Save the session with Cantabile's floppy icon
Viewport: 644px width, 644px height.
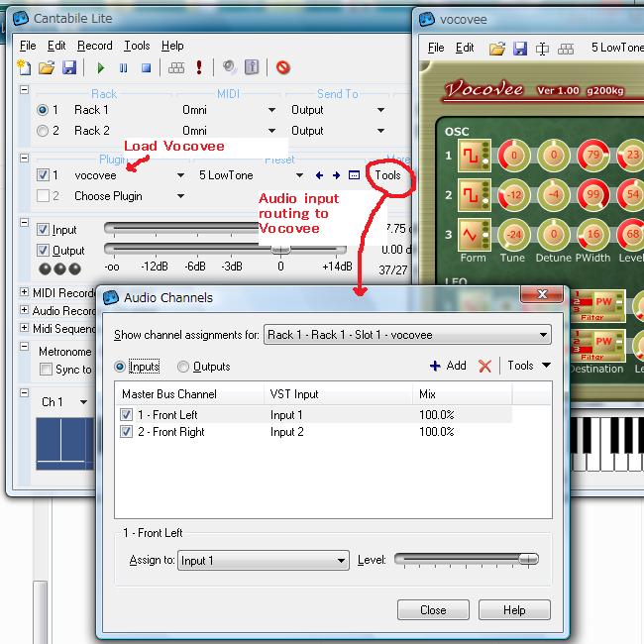(69, 67)
